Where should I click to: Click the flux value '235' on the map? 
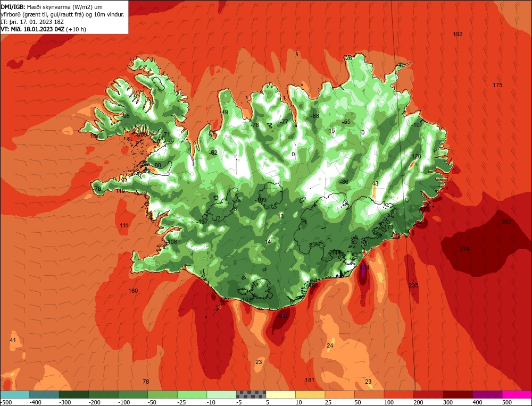tap(413, 285)
